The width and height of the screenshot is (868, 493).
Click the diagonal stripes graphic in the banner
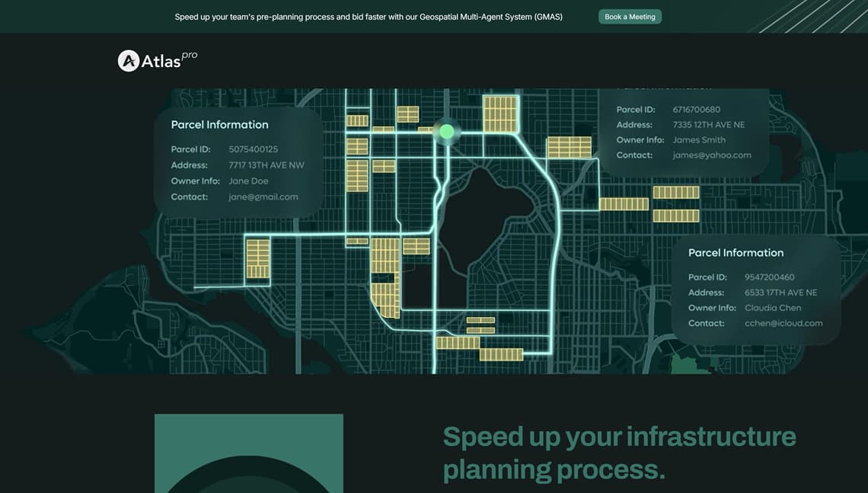pyautogui.click(x=807, y=17)
